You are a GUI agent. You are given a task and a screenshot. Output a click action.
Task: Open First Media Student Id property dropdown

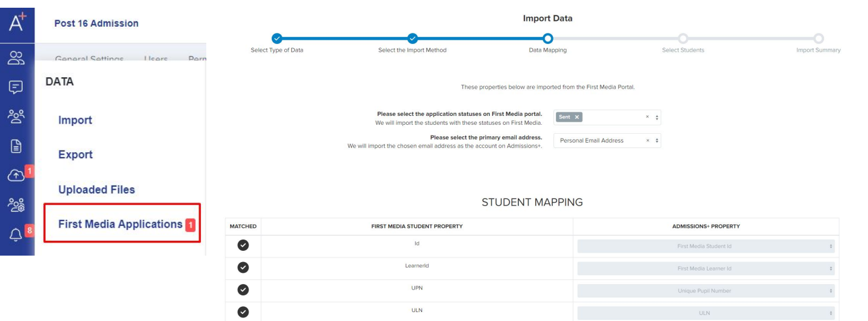(x=706, y=246)
